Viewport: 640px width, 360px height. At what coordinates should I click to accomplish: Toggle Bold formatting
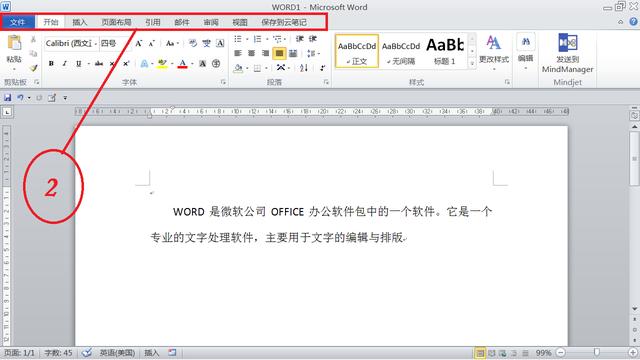(51, 64)
